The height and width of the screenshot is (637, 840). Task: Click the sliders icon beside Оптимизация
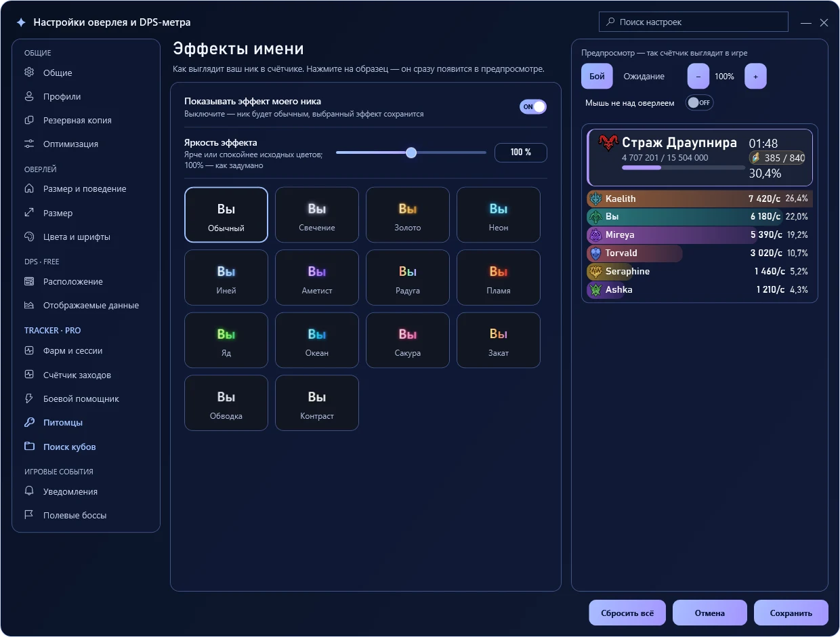click(29, 144)
